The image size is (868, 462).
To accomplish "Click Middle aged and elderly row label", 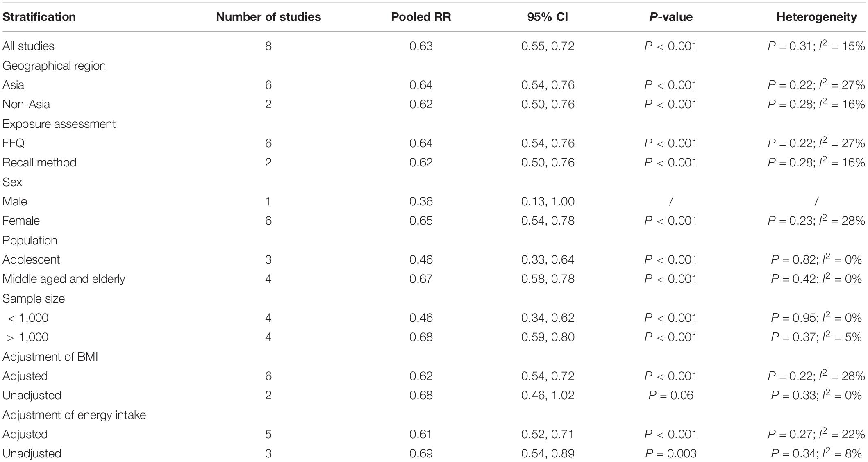I will tap(64, 279).
